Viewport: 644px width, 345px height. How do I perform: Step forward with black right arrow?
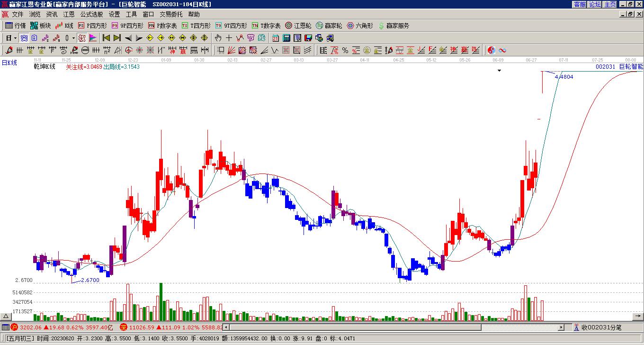click(x=139, y=38)
